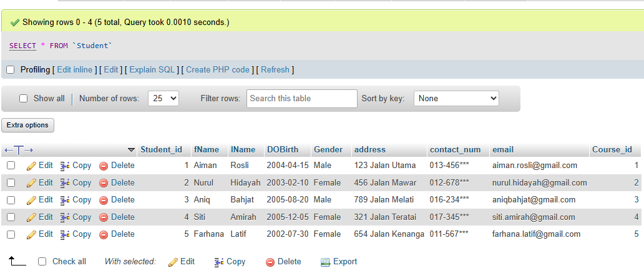Click Course_id value 1 link
Viewport: 644px width, 273px height.
point(637,166)
